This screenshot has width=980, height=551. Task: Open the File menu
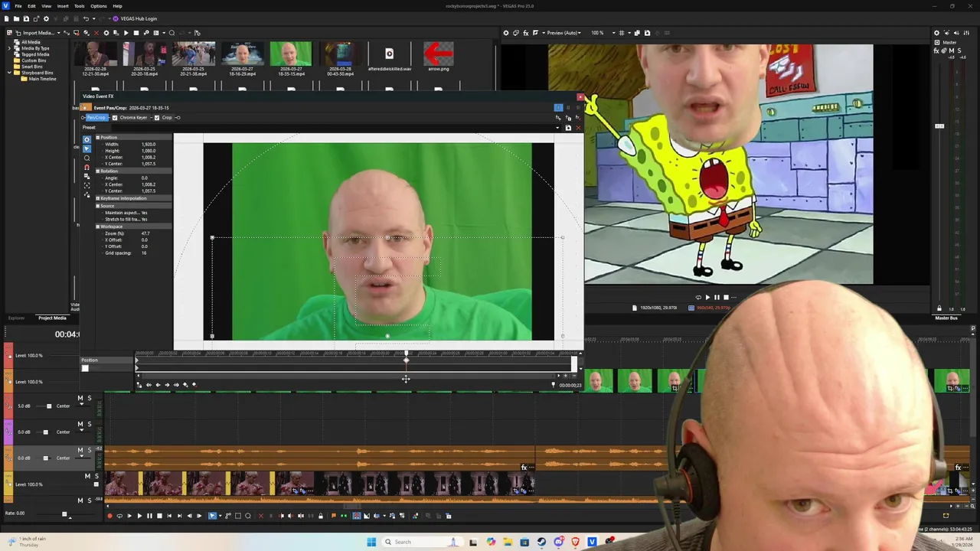coord(18,6)
